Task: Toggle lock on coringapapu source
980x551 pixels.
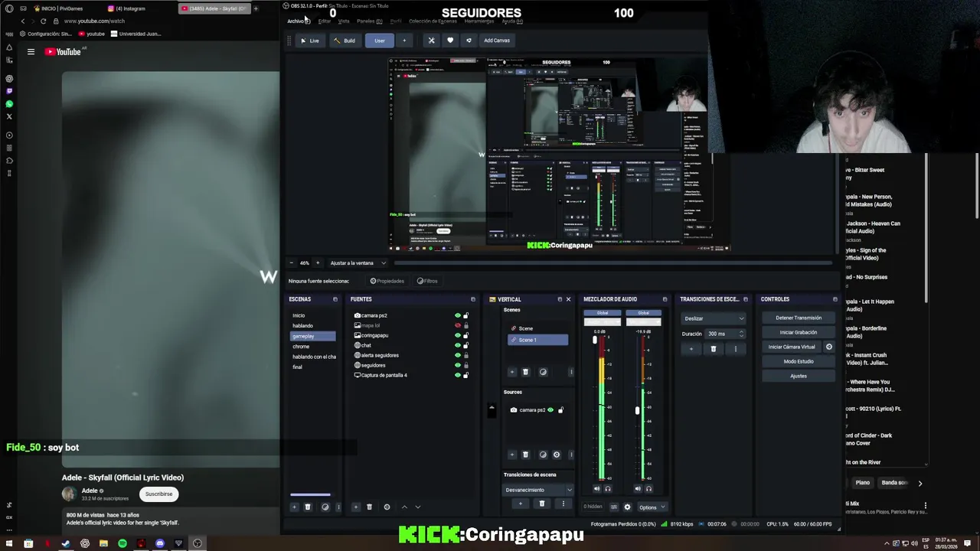Action: coord(465,335)
